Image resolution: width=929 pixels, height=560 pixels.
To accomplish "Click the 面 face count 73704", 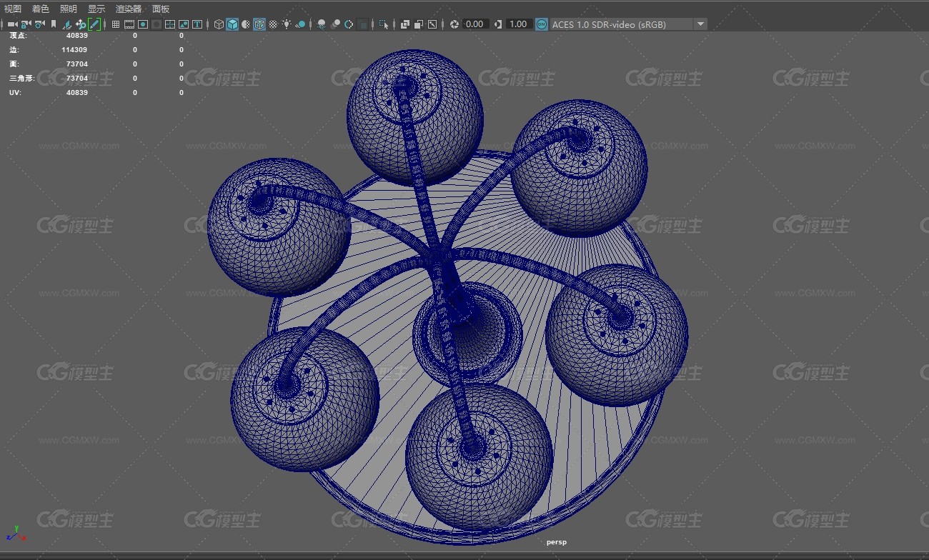I will 77,64.
